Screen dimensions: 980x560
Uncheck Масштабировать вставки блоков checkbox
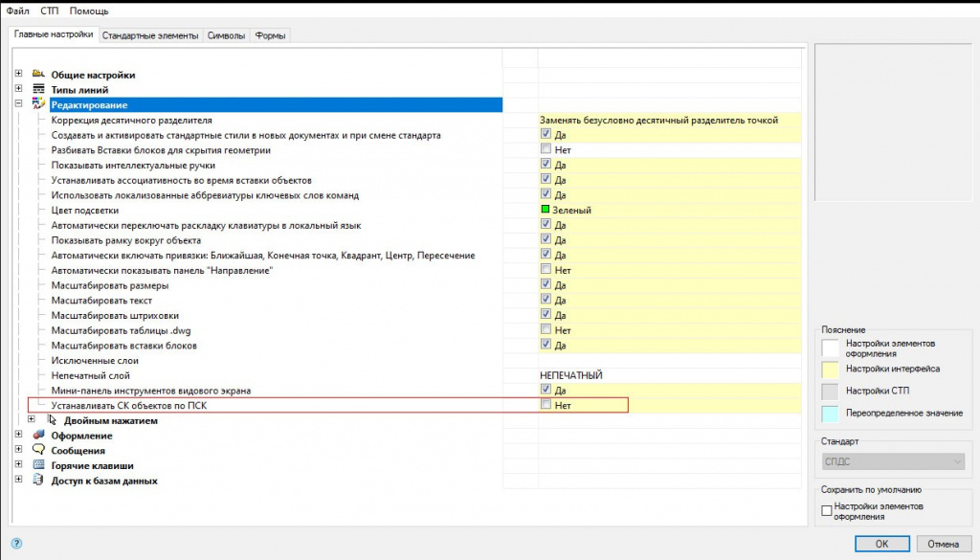click(x=546, y=345)
